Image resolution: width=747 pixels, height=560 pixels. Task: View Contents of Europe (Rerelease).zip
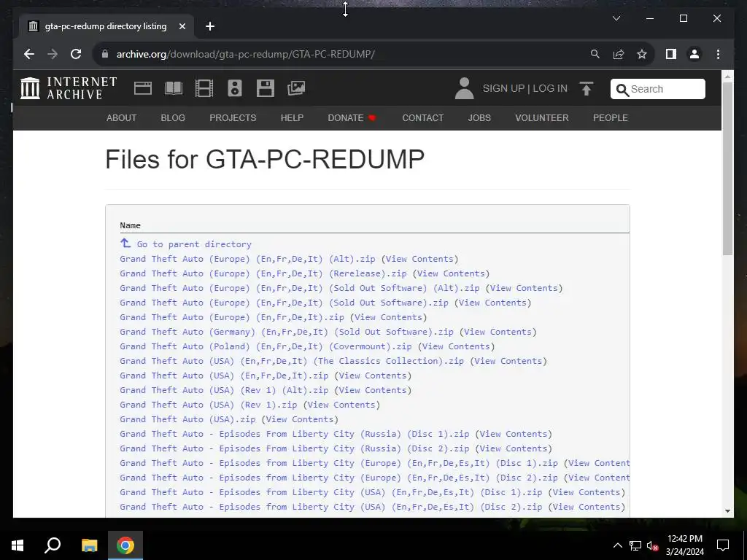[x=451, y=274]
